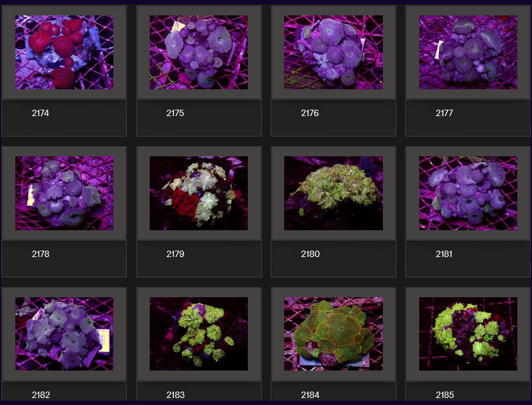Open the red mushroom coral thumbnail 2174
Screen dimensions: 532x405
(64, 52)
